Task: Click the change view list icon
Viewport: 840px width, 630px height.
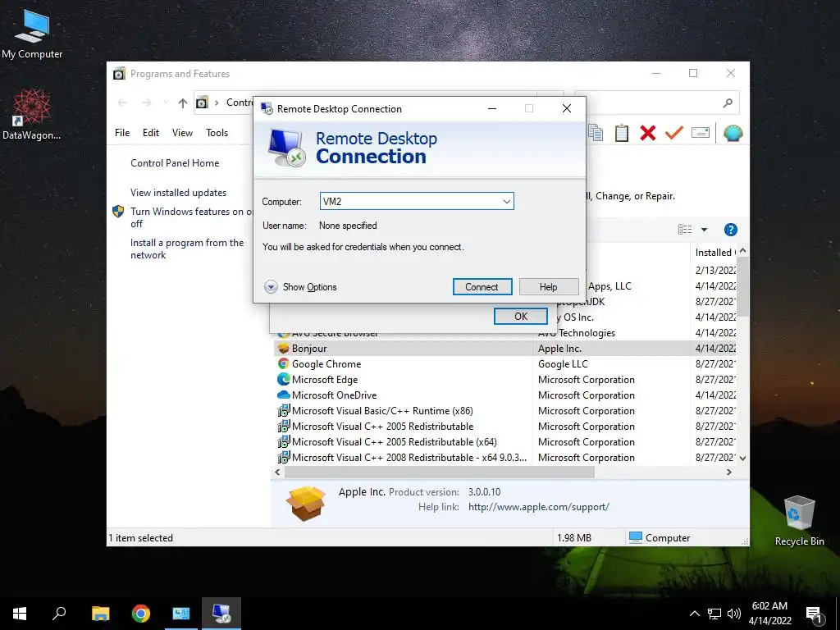Action: tap(685, 230)
